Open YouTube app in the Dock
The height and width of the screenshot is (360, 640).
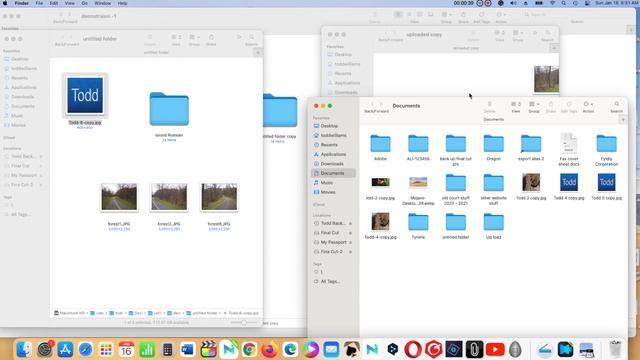point(495,349)
